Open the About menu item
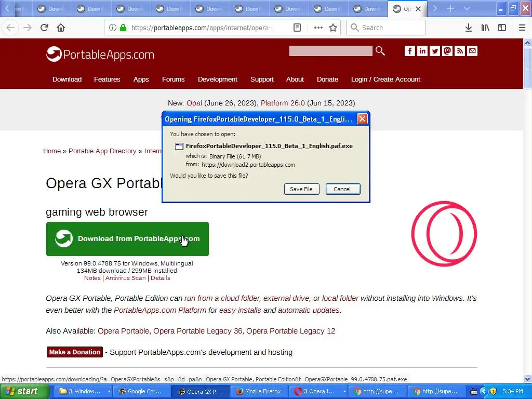The width and height of the screenshot is (532, 399). point(295,79)
